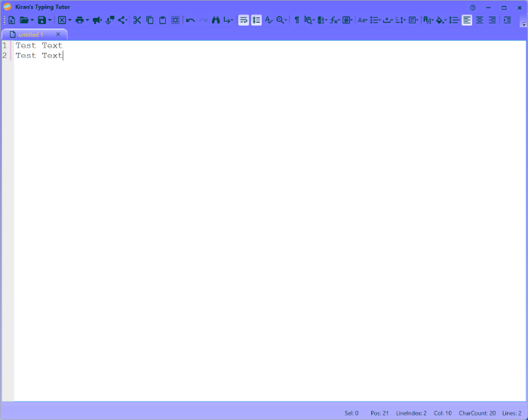Click the megaphone read-aloud icon

coord(97,20)
